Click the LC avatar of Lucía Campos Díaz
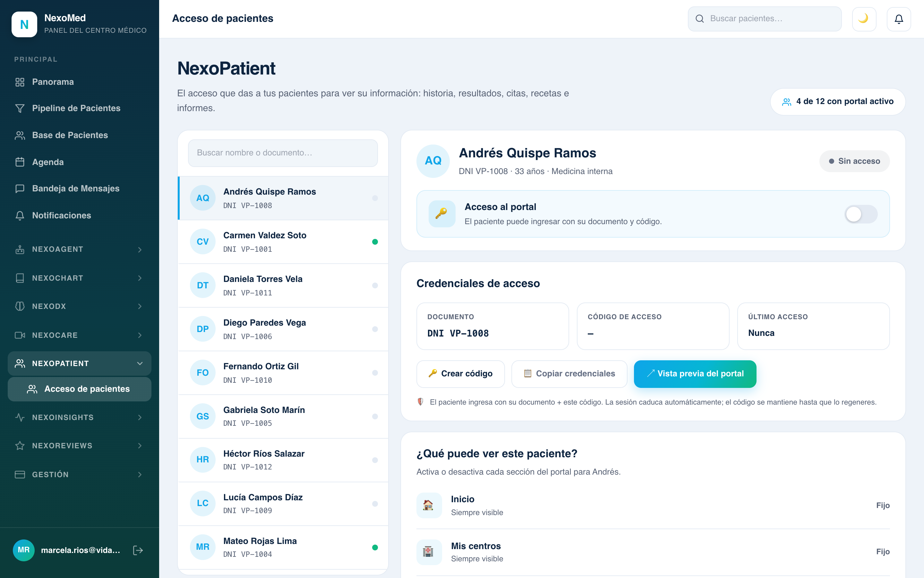Screen dimensions: 924x578 coord(203,503)
